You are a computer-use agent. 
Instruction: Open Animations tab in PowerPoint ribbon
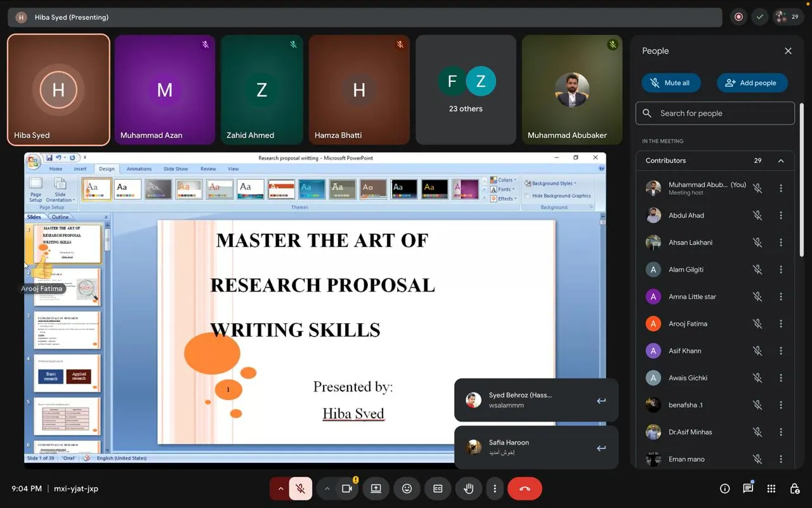(139, 169)
